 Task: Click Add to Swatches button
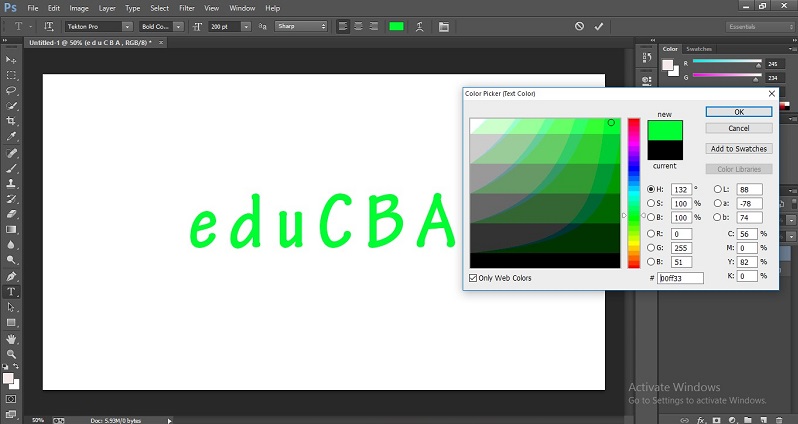pyautogui.click(x=739, y=149)
